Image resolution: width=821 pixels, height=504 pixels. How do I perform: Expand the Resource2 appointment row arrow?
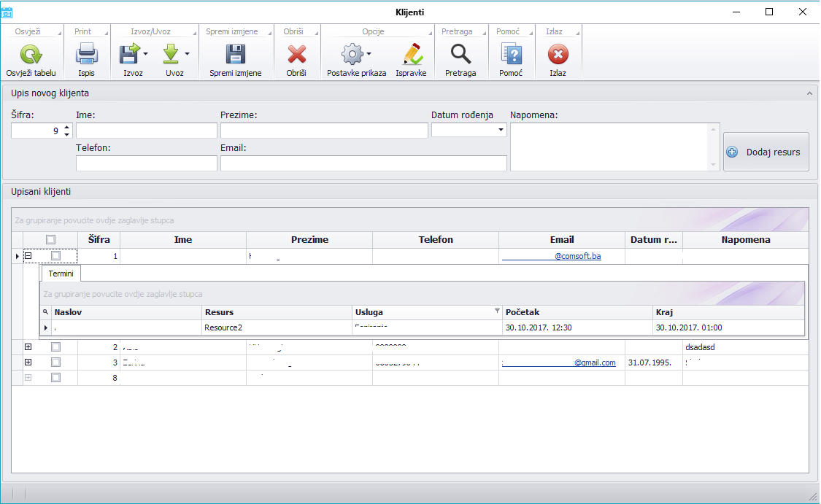(x=46, y=328)
